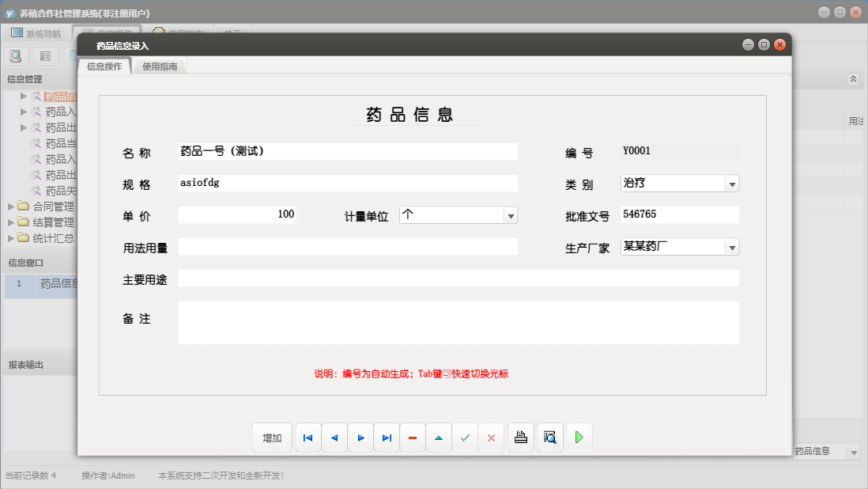
Task: Open the 生产厂家 (manufacturer) dropdown
Action: tap(734, 246)
